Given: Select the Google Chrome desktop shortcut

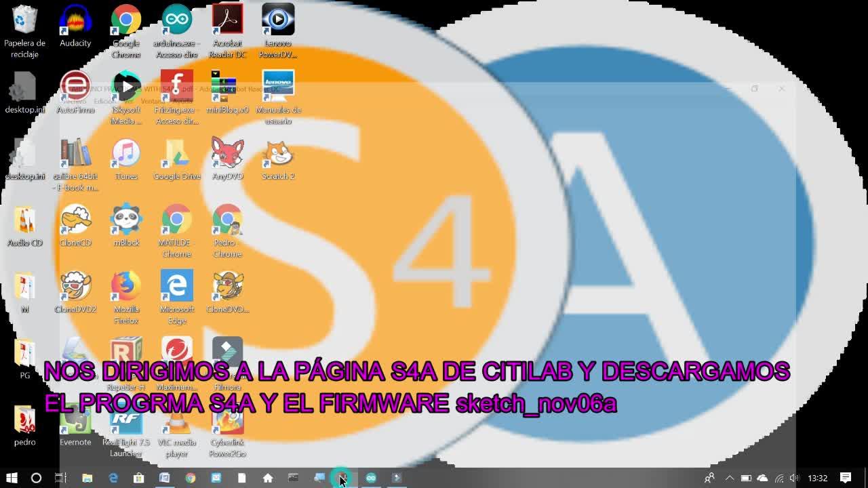Looking at the screenshot, I should (x=126, y=31).
